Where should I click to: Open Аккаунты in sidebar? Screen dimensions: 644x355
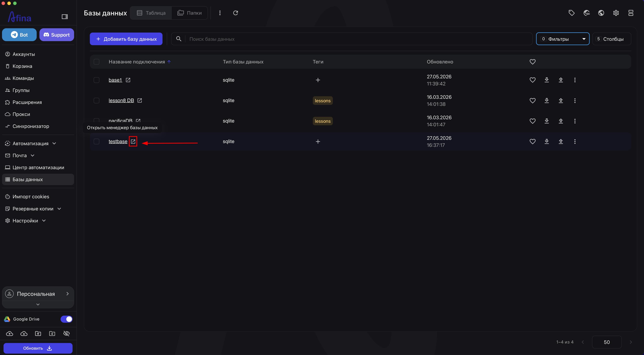[x=38, y=54]
